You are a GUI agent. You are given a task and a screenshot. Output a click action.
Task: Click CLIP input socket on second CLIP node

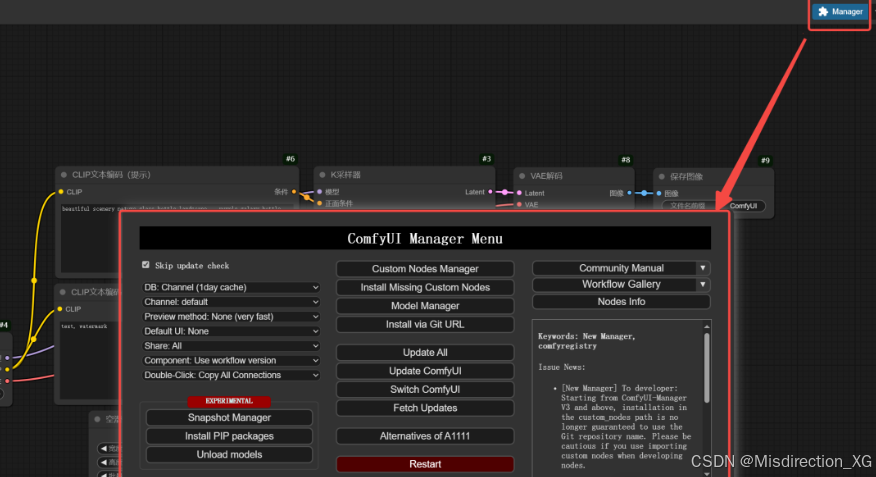[x=60, y=309]
